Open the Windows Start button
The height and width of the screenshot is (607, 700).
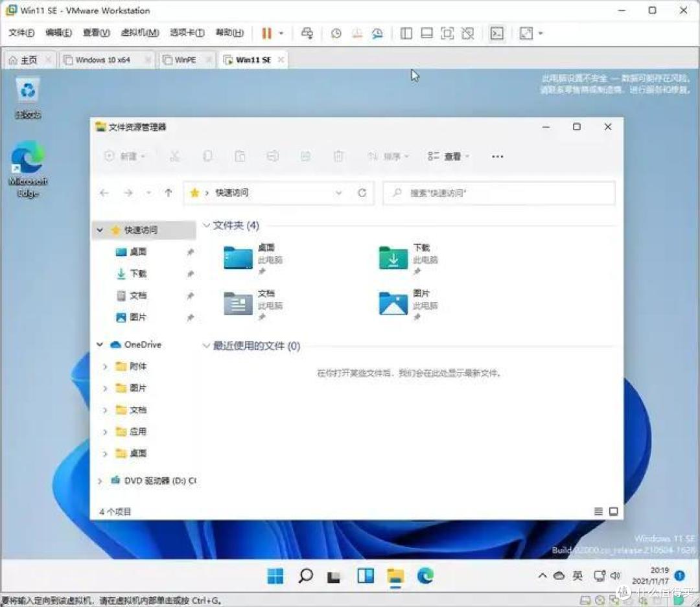(275, 576)
